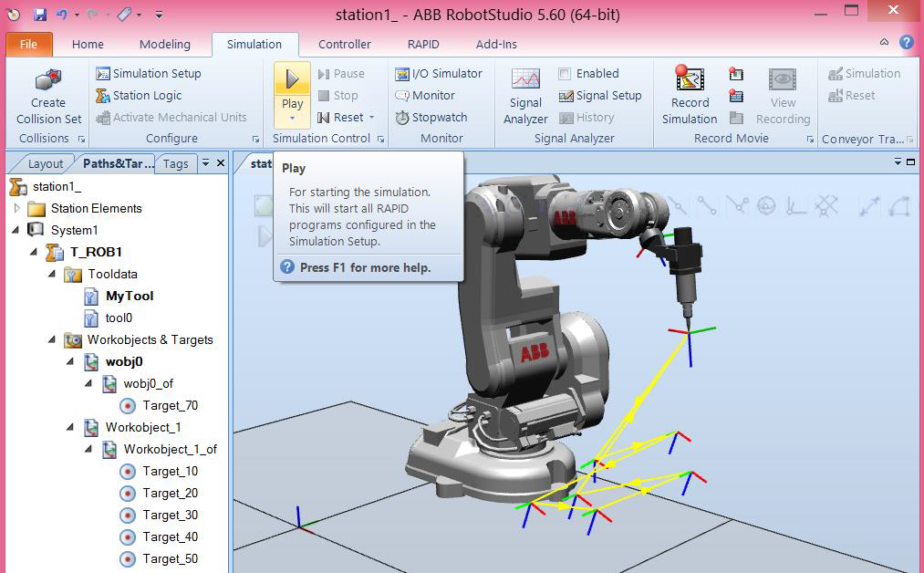
Task: Open Configure group dialog launcher
Action: (255, 139)
